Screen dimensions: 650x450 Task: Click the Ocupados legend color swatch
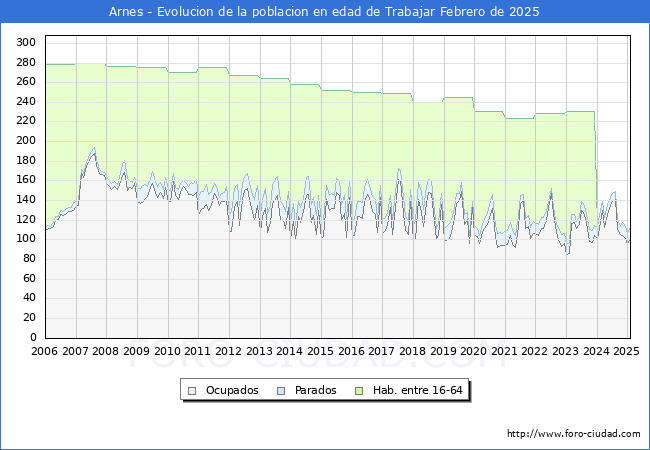[192, 391]
